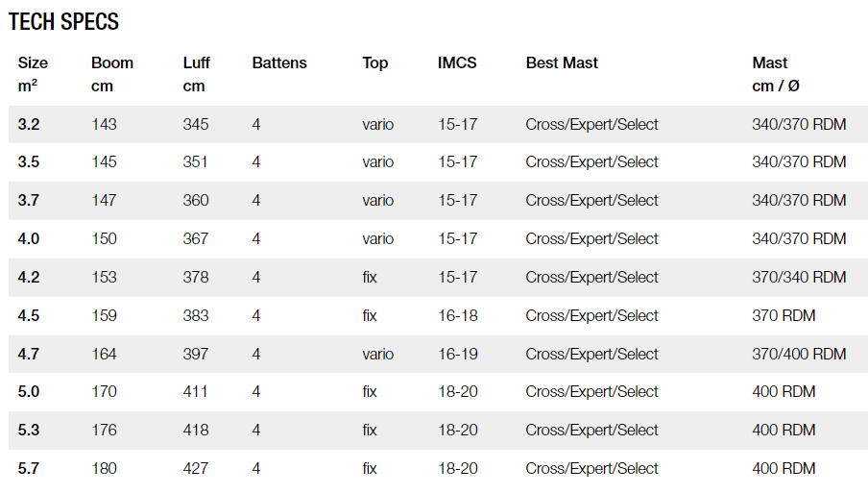Screen dimensions: 868x494
Task: Click the Luff cm column header
Action: click(x=197, y=74)
